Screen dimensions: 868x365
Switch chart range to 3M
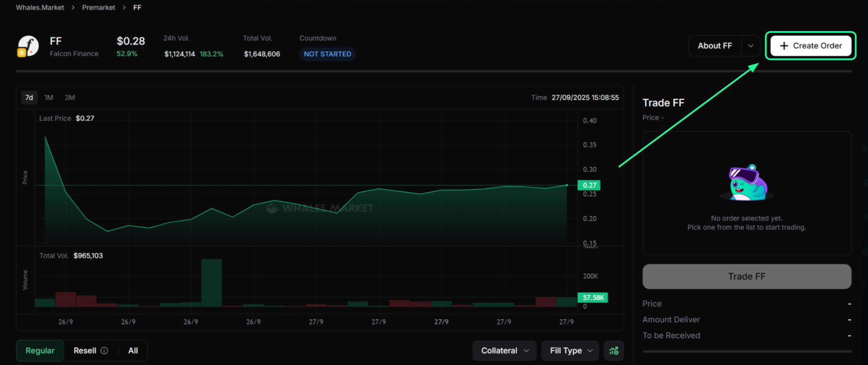click(x=70, y=98)
